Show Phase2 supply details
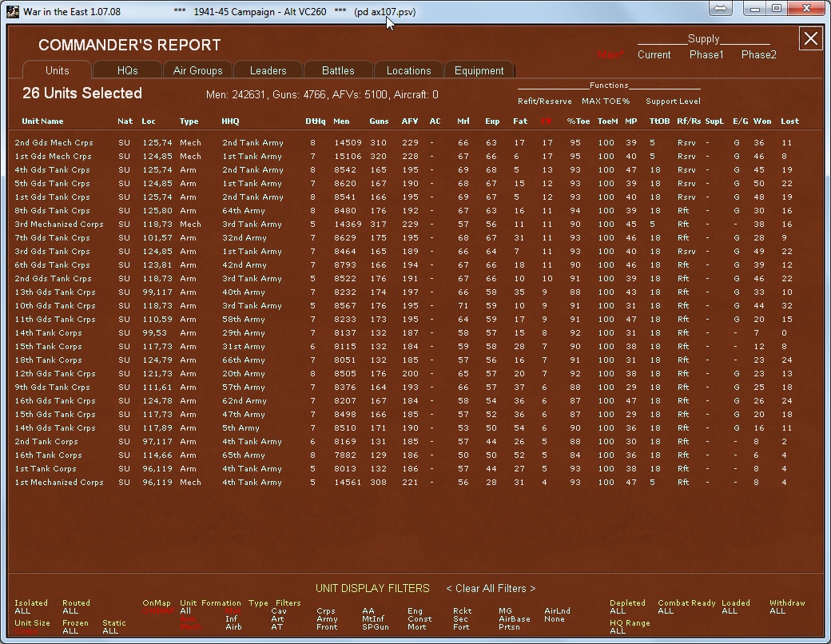Image resolution: width=831 pixels, height=644 pixels. pos(759,54)
